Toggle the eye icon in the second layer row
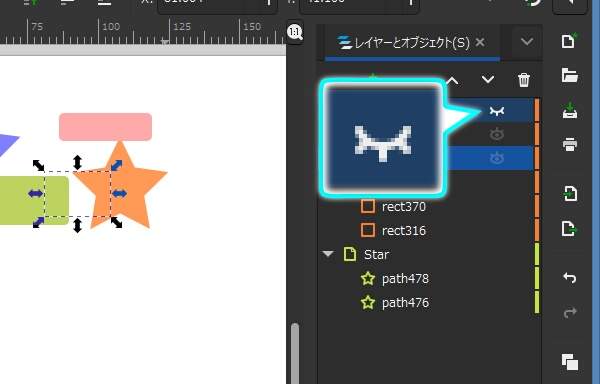The height and width of the screenshot is (384, 600). click(x=497, y=134)
